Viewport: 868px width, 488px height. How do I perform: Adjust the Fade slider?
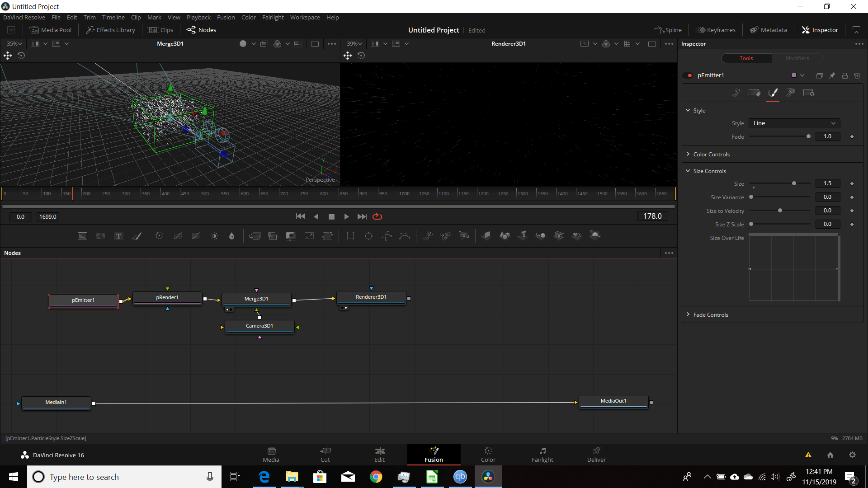pos(780,136)
